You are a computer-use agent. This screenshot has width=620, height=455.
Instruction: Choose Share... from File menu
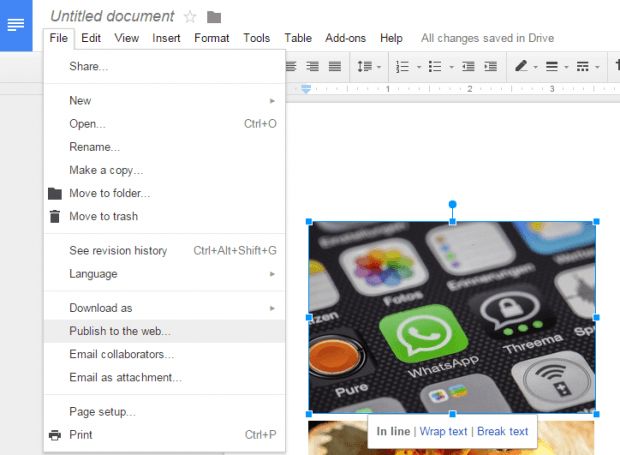[x=164, y=66]
